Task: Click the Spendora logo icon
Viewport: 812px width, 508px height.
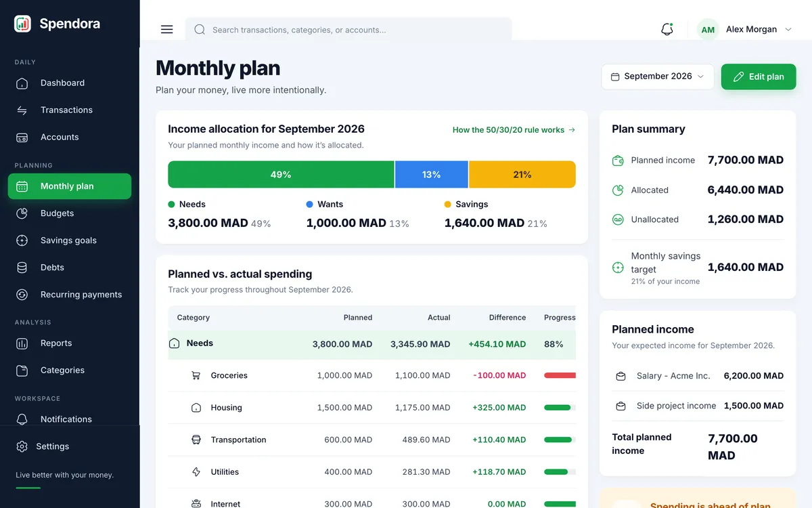Action: coord(22,24)
